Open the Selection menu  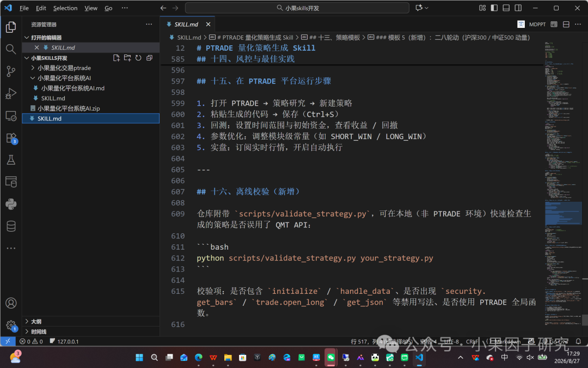65,8
